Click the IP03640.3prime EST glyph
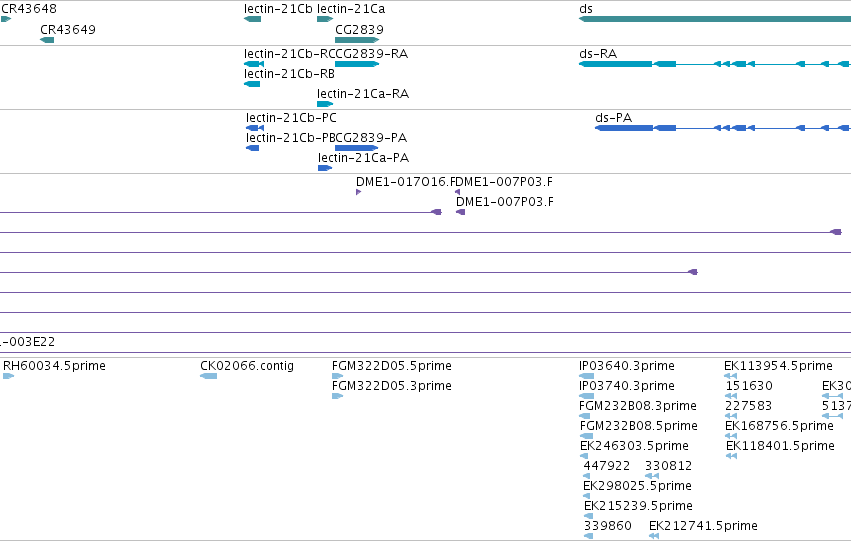Screen dimensions: 851x541 tap(587, 376)
